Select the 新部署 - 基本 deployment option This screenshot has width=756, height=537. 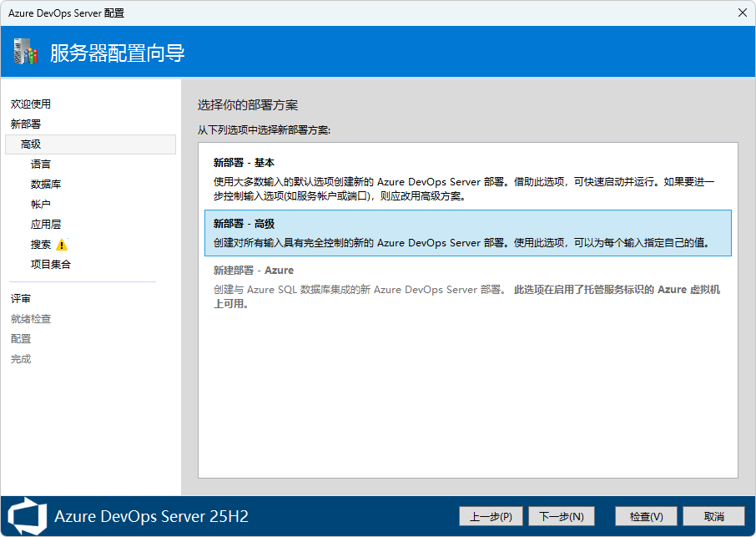467,180
